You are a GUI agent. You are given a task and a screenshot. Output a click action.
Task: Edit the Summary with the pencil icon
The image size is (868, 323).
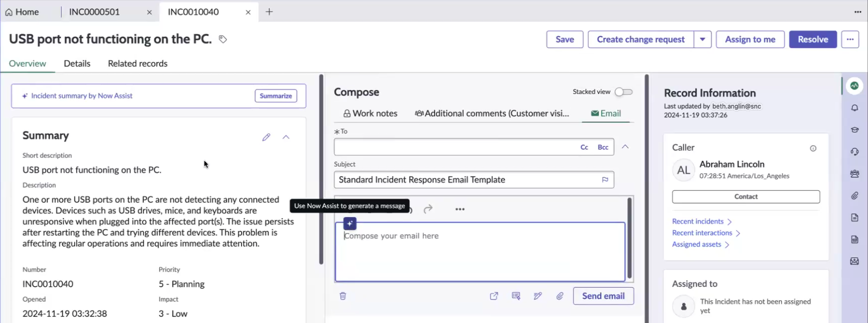tap(266, 137)
